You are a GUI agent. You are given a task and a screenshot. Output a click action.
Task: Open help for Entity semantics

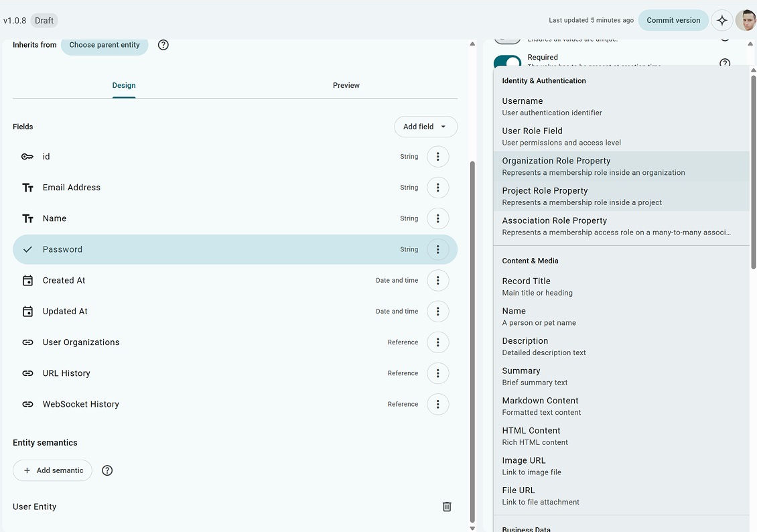point(107,470)
